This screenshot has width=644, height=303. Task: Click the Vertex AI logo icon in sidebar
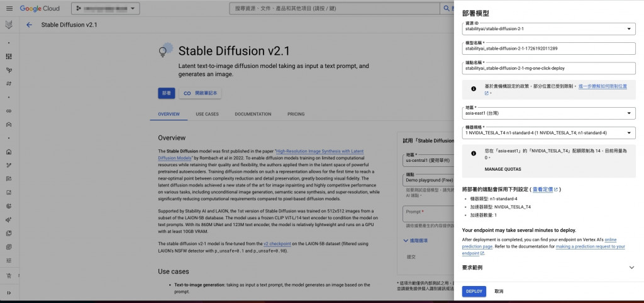9,25
